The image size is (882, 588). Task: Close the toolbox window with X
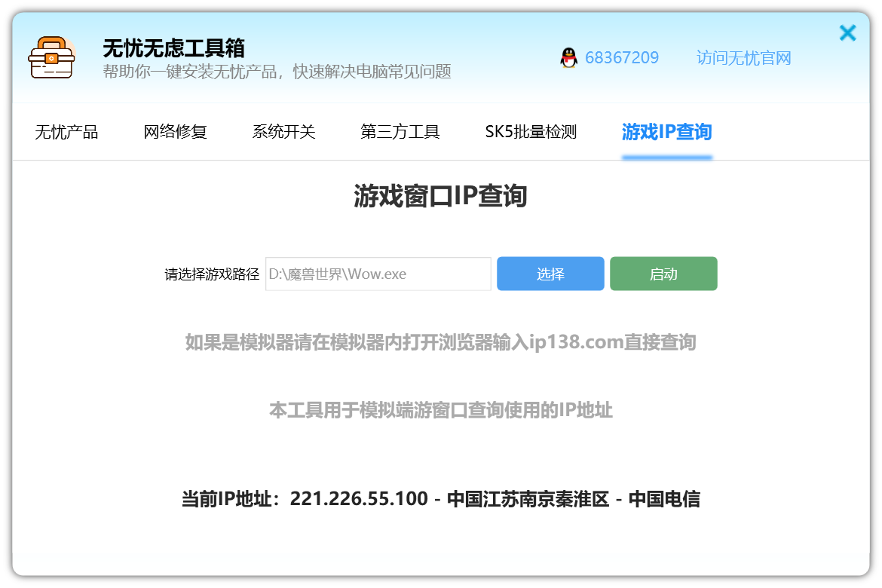pyautogui.click(x=847, y=33)
